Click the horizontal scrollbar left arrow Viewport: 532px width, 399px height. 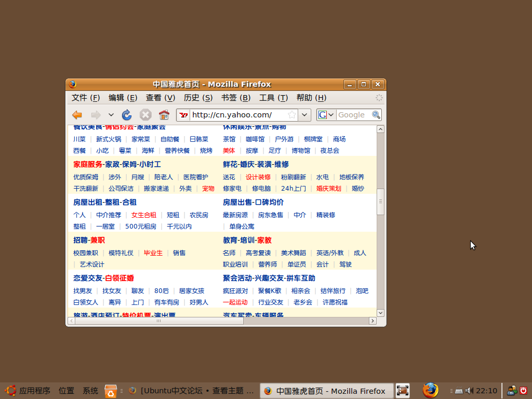[x=72, y=321]
